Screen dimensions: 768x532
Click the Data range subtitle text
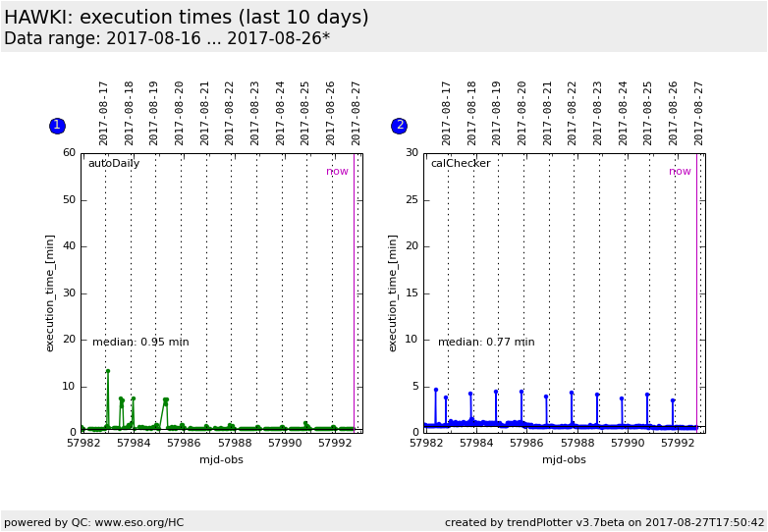tap(167, 39)
